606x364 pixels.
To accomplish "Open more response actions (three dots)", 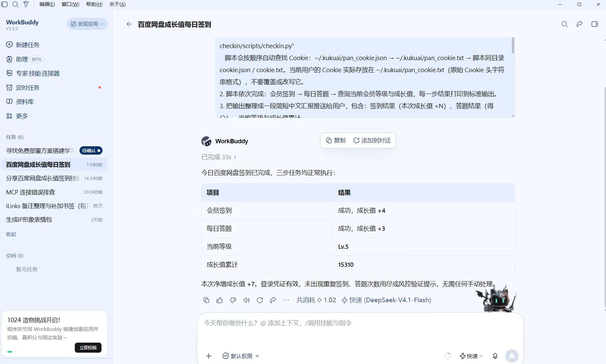I will click(x=286, y=300).
